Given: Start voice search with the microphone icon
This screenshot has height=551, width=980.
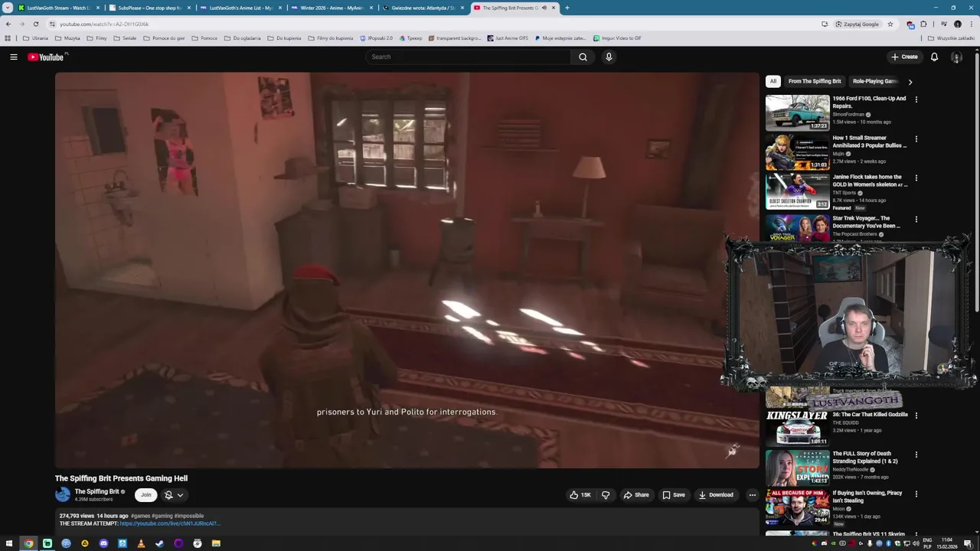Looking at the screenshot, I should pyautogui.click(x=609, y=57).
